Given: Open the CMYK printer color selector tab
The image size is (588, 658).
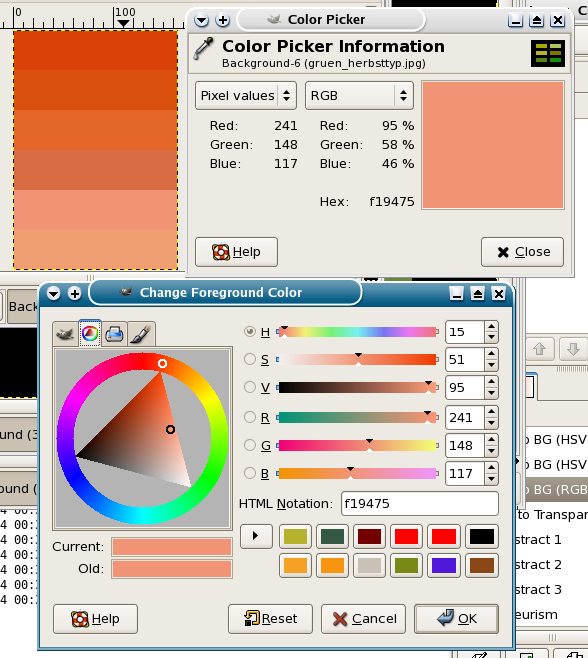Looking at the screenshot, I should pyautogui.click(x=114, y=334).
